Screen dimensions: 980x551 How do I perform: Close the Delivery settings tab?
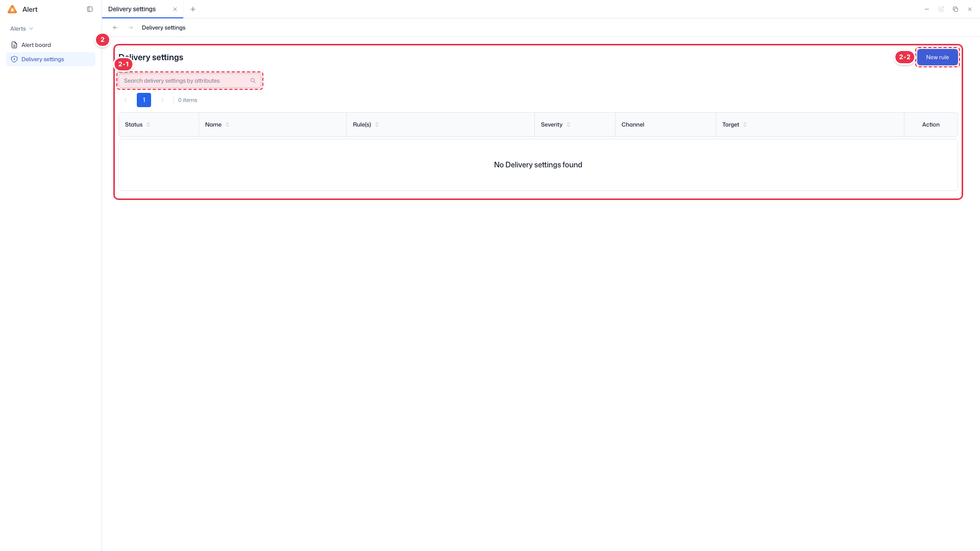175,9
